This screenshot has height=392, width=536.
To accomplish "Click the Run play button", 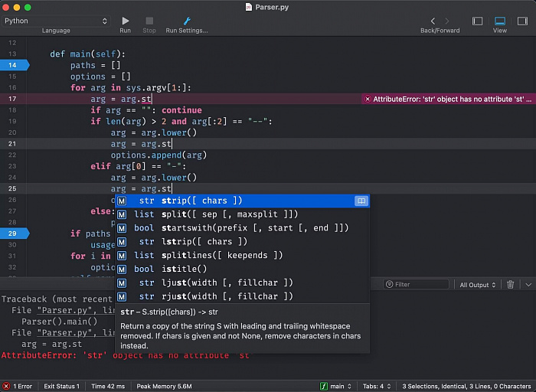I will click(x=125, y=21).
